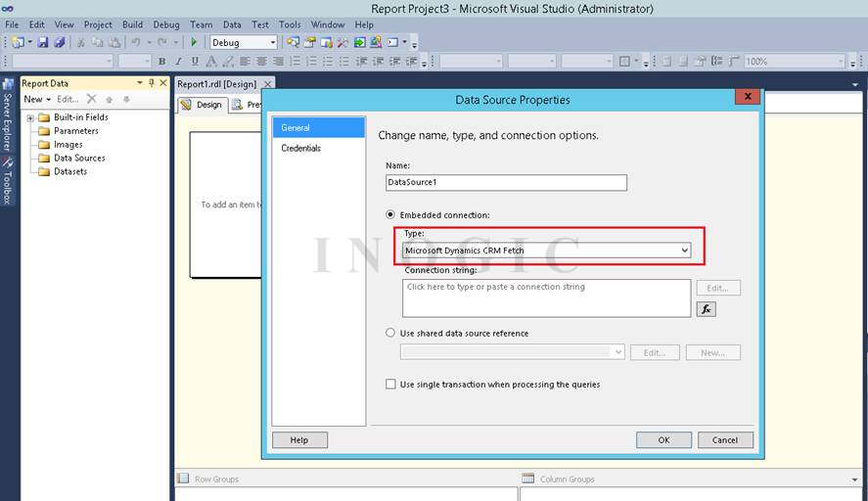The height and width of the screenshot is (501, 868).
Task: Click the shared data source New button
Action: click(x=713, y=352)
